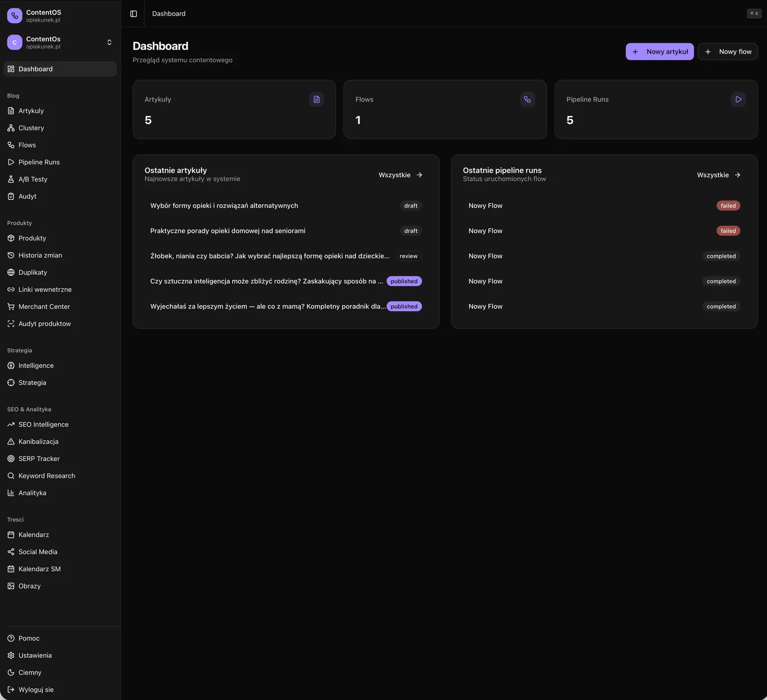Open article 'Praktyczne porady opieki domowej nad seniorami'
The height and width of the screenshot is (700, 767).
[286, 231]
